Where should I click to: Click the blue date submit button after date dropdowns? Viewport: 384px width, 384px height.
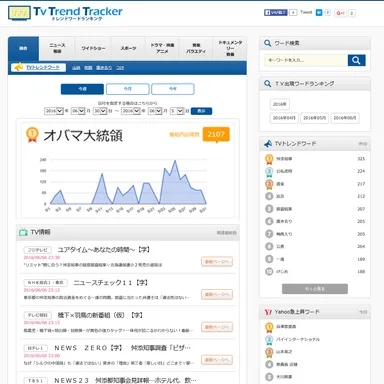coord(201,111)
